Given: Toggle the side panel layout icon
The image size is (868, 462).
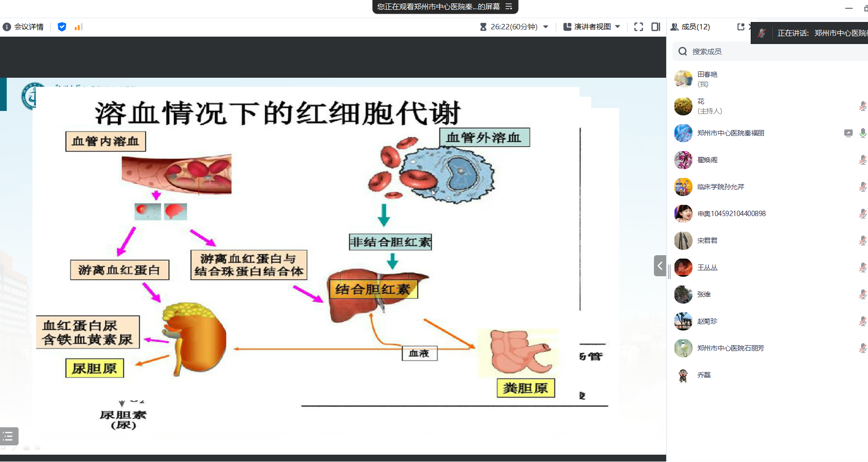Looking at the screenshot, I should [656, 27].
